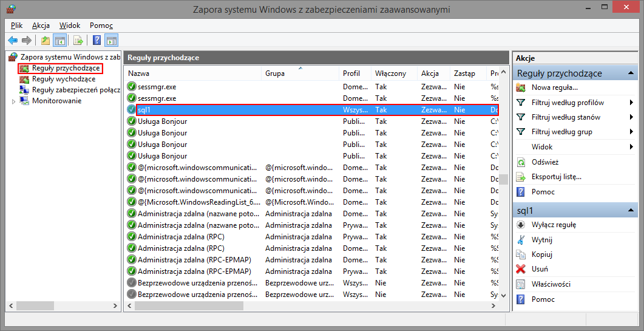Image resolution: width=644 pixels, height=331 pixels.
Task: Click the Wyłącz regułę disable icon
Action: [521, 225]
